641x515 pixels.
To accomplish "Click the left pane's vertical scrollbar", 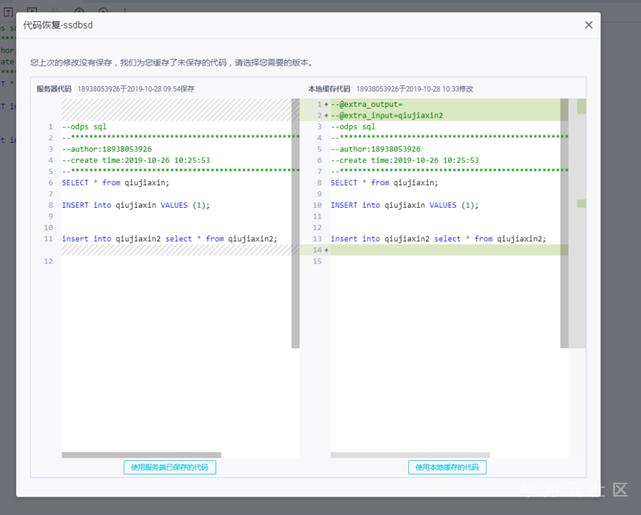I will coord(296,223).
